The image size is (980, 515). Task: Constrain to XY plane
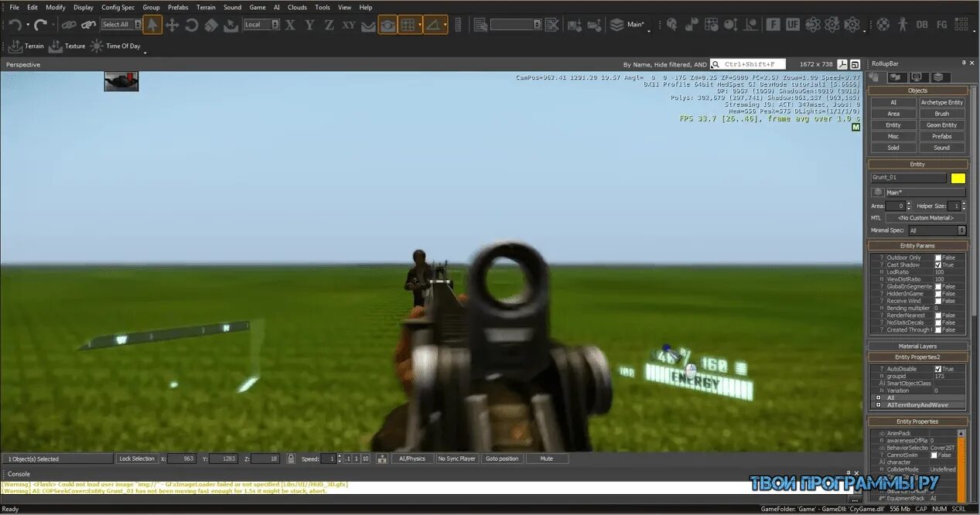pos(349,25)
